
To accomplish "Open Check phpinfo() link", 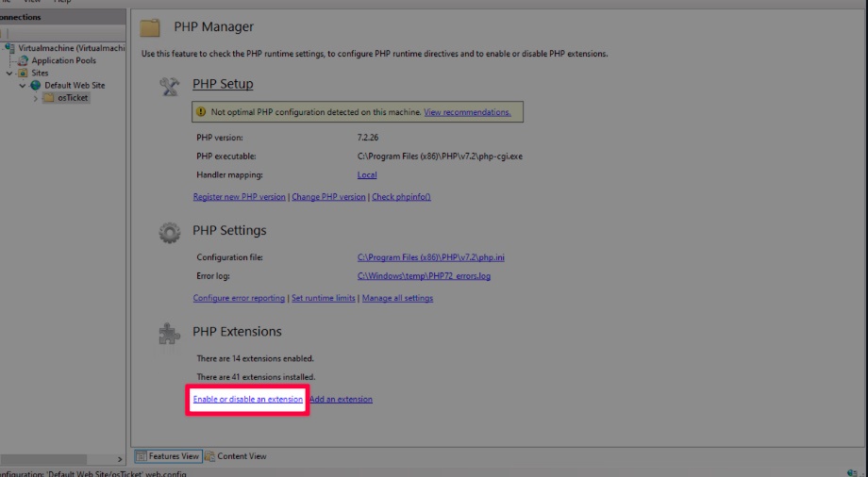I will (x=401, y=197).
